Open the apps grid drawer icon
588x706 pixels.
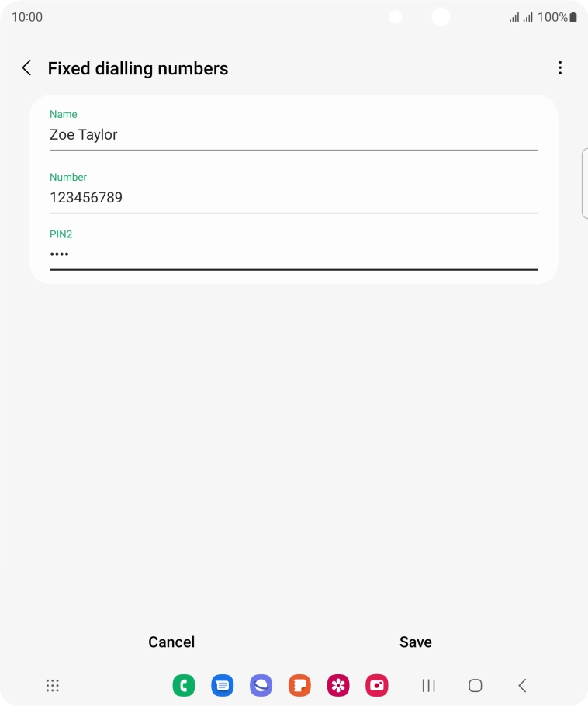53,685
